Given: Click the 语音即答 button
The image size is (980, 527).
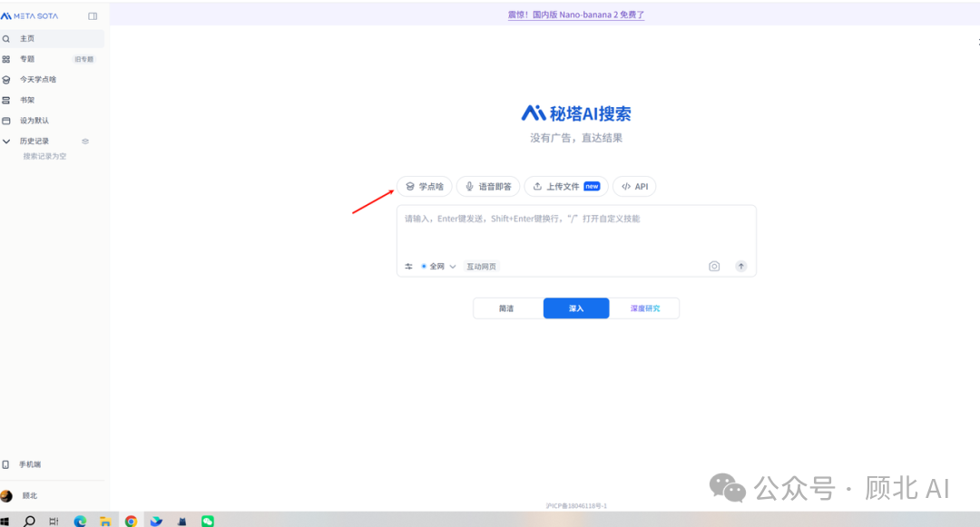Looking at the screenshot, I should coord(488,187).
